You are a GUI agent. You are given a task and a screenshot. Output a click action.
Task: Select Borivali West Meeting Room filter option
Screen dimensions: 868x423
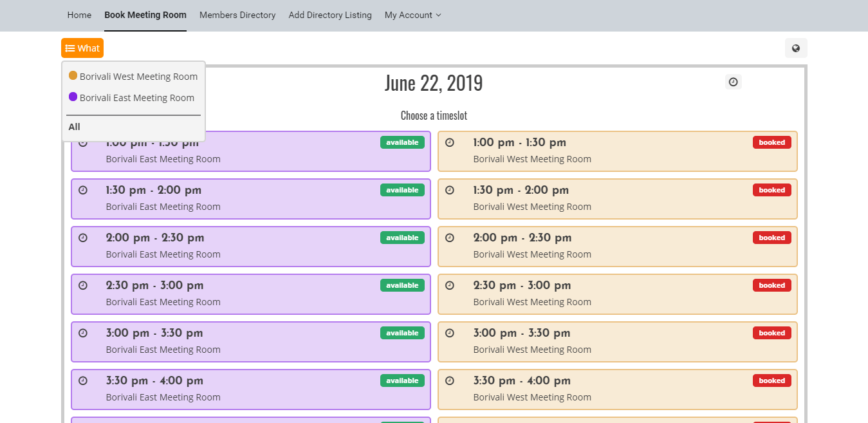pyautogui.click(x=138, y=77)
